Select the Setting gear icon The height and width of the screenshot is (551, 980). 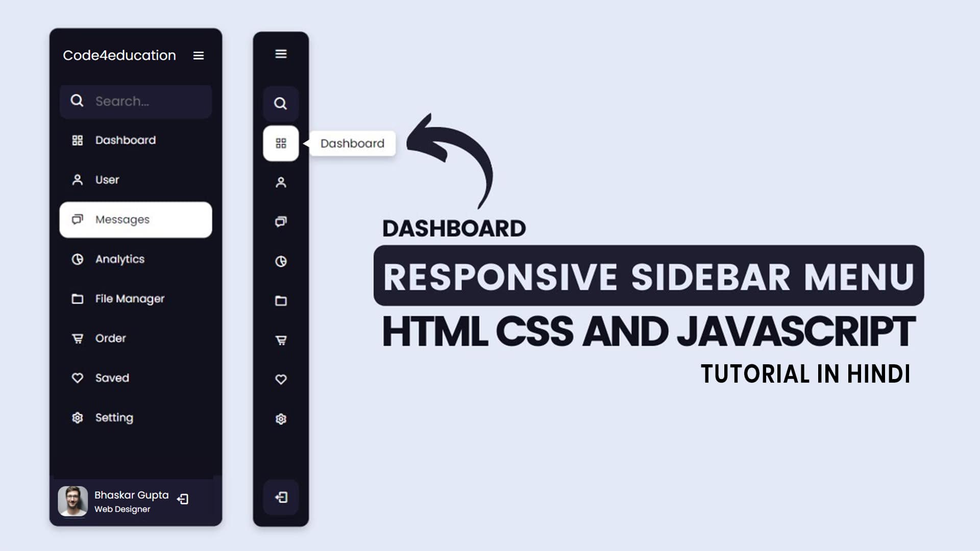click(77, 417)
